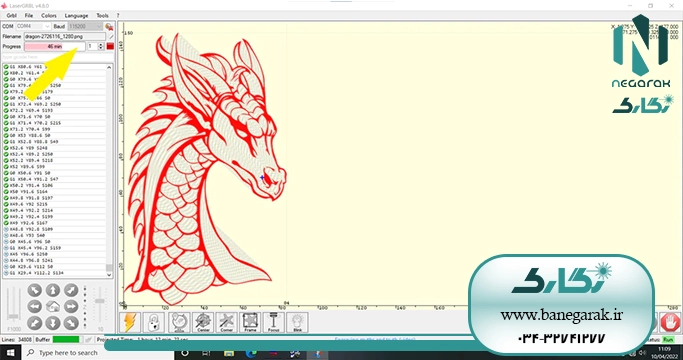The image size is (683, 360).
Task: Click the g-code list scroll down arrow
Action: pyautogui.click(x=109, y=275)
